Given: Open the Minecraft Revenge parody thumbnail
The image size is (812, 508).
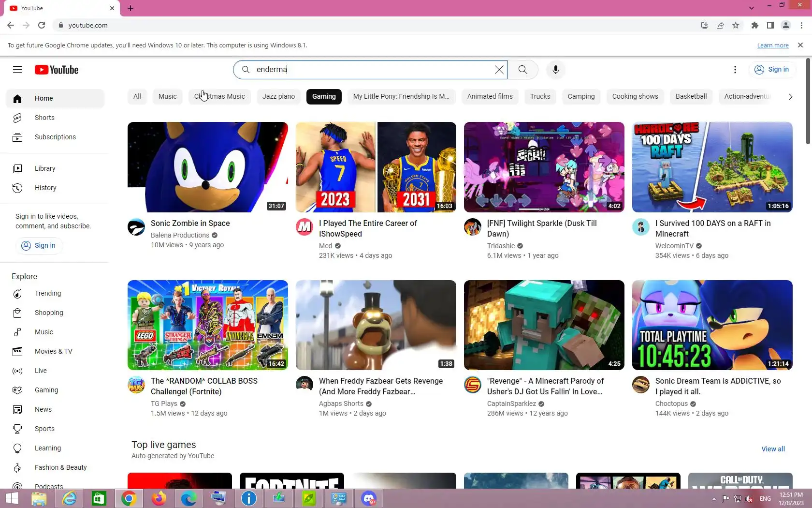Looking at the screenshot, I should (x=544, y=325).
